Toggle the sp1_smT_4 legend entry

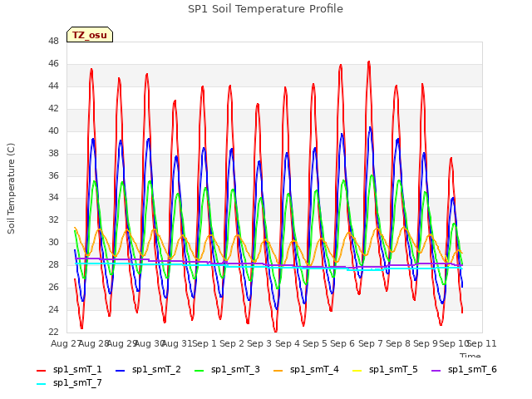coord(306,369)
